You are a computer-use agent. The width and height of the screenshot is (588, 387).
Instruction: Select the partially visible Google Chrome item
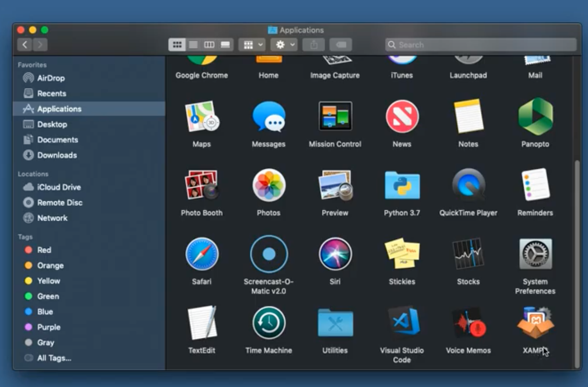point(202,68)
